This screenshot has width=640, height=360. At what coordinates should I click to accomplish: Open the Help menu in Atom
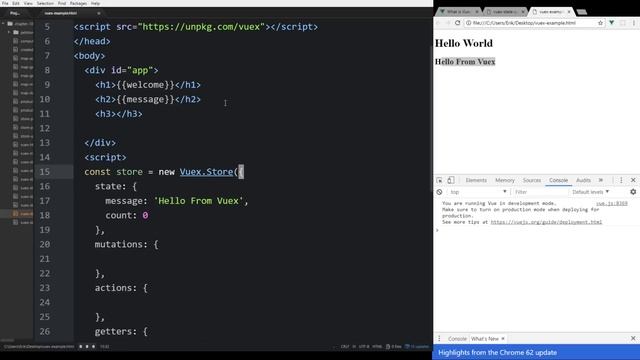[x=96, y=3]
